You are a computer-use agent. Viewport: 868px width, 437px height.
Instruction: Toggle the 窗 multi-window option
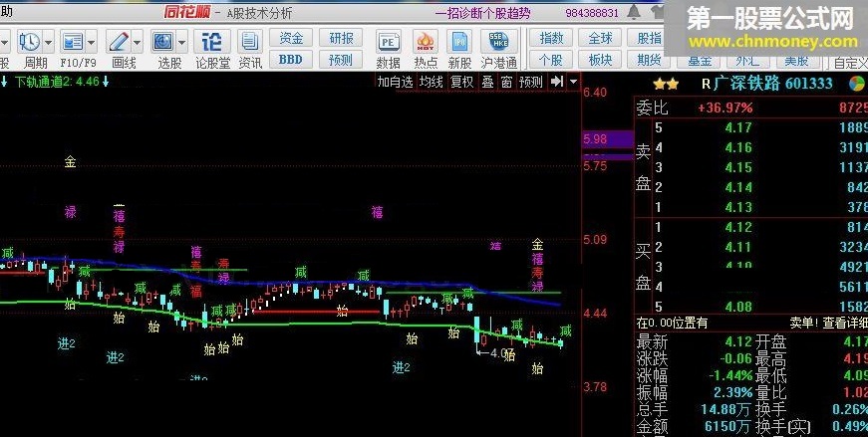point(506,82)
